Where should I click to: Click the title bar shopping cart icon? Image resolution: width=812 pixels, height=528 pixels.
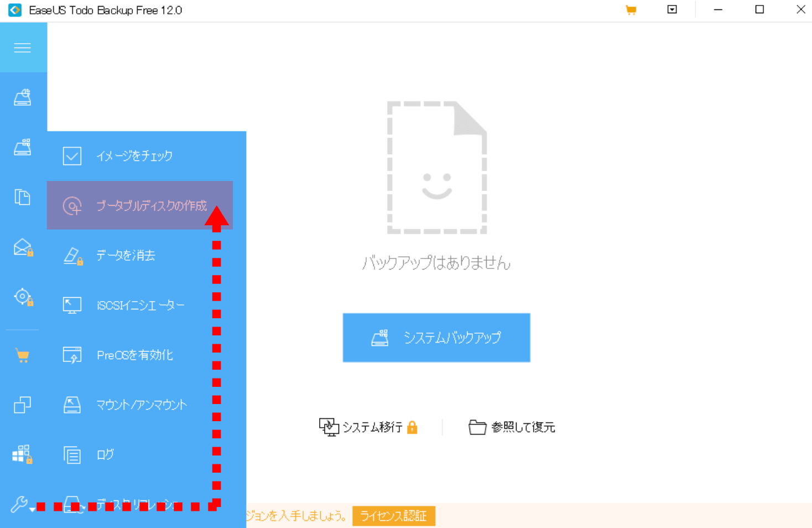click(x=631, y=10)
